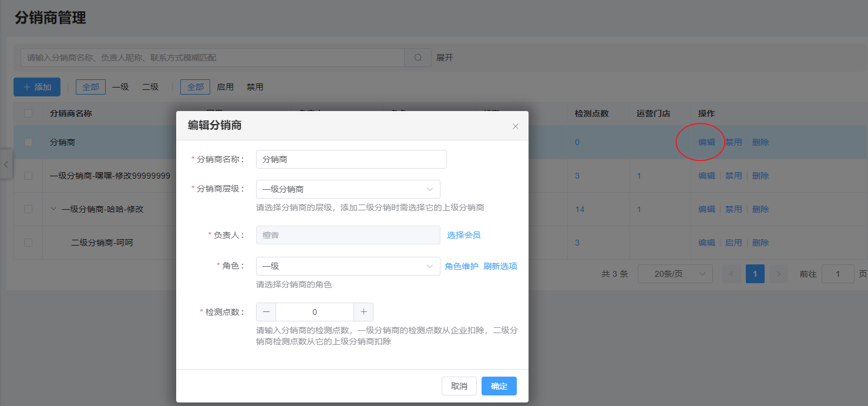Select the 禁用 status filter tab
868x406 pixels.
click(x=255, y=87)
